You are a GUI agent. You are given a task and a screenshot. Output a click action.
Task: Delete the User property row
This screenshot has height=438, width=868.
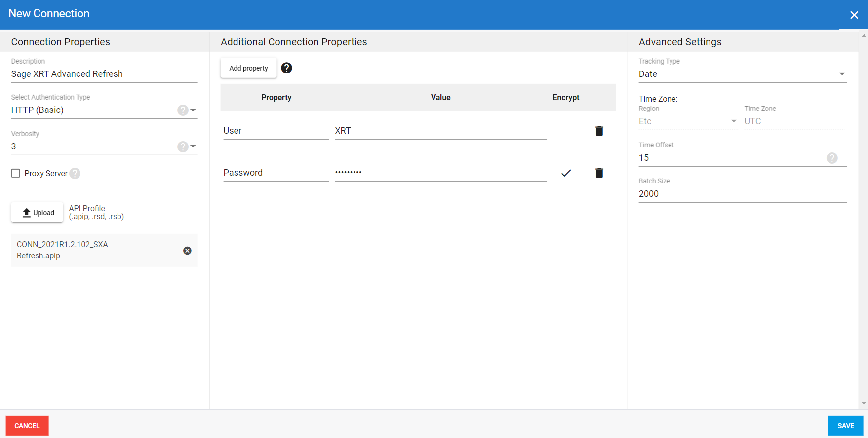pos(599,131)
